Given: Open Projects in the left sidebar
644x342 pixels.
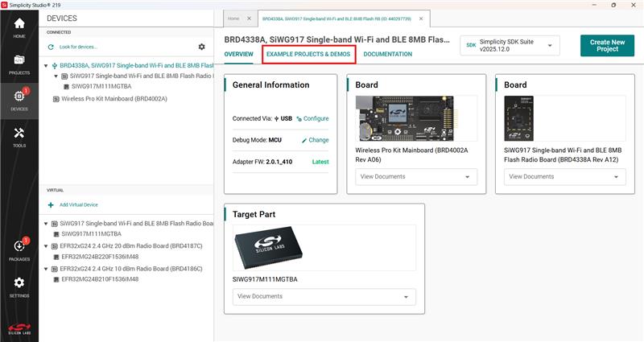Looking at the screenshot, I should tap(19, 63).
